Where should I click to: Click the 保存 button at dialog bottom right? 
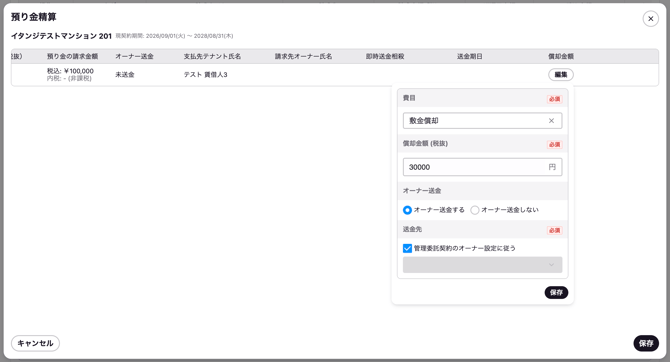coord(646,343)
